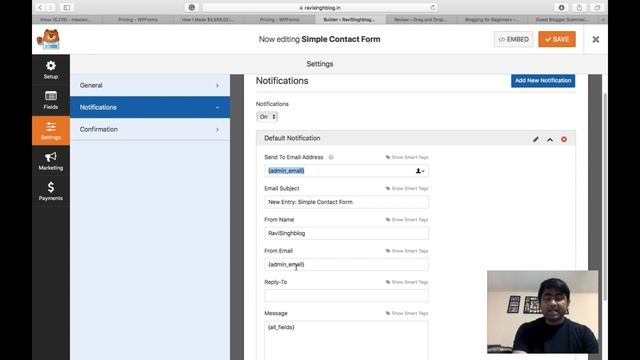Viewport: 640px width, 360px height.
Task: Click the privacy shield icon beside address bar
Action: [191, 7]
